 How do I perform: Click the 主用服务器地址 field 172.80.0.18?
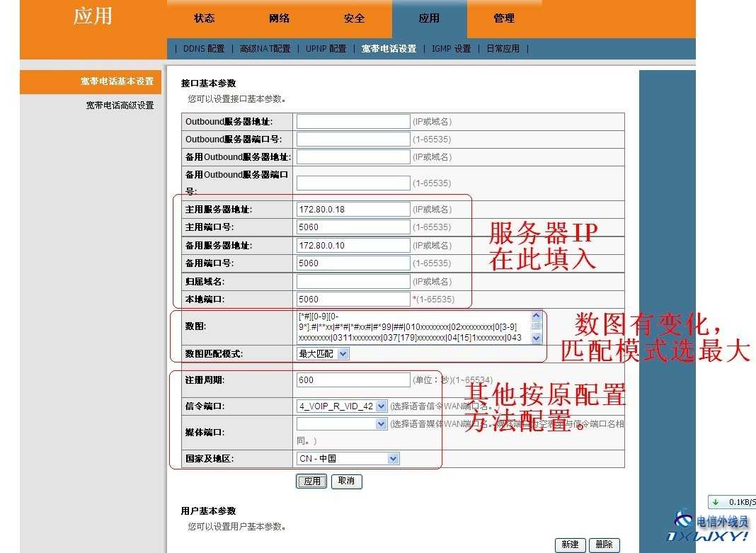click(353, 210)
